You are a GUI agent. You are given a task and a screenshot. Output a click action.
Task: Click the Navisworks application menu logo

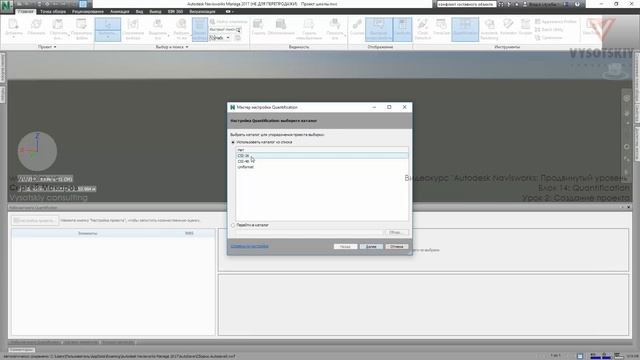point(7,7)
